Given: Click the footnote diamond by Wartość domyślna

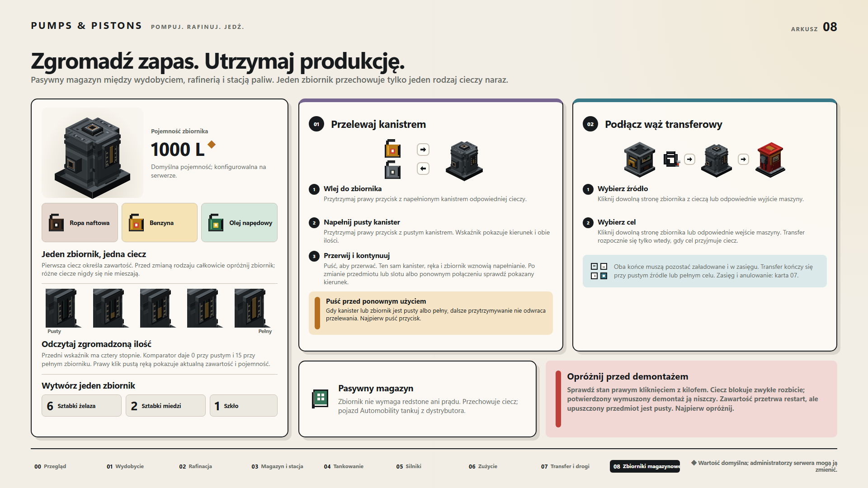Looking at the screenshot, I should tap(694, 463).
